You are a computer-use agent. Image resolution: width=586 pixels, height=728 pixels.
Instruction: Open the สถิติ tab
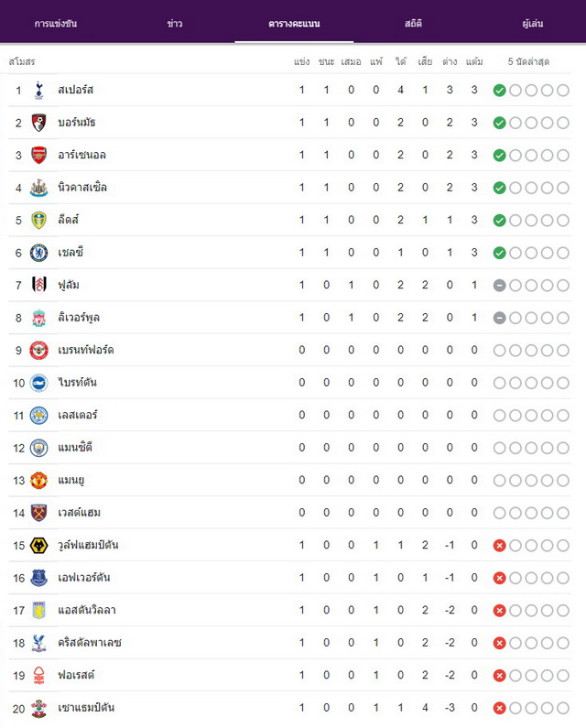point(413,23)
